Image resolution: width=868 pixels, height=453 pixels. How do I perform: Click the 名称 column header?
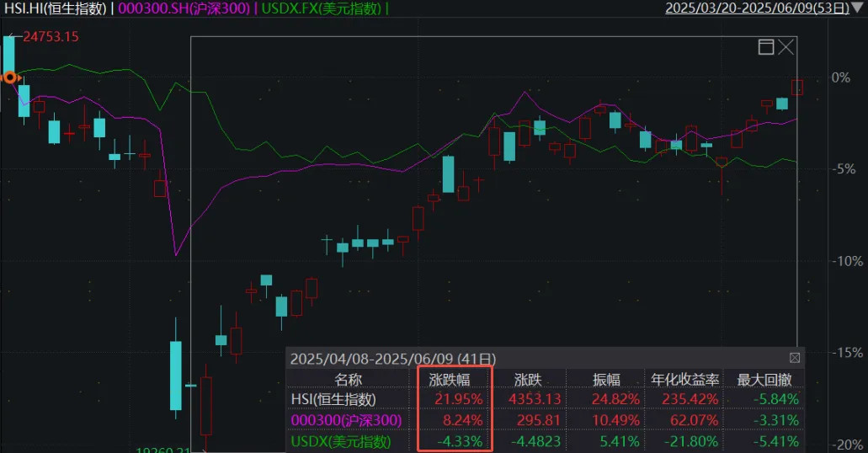tap(348, 380)
